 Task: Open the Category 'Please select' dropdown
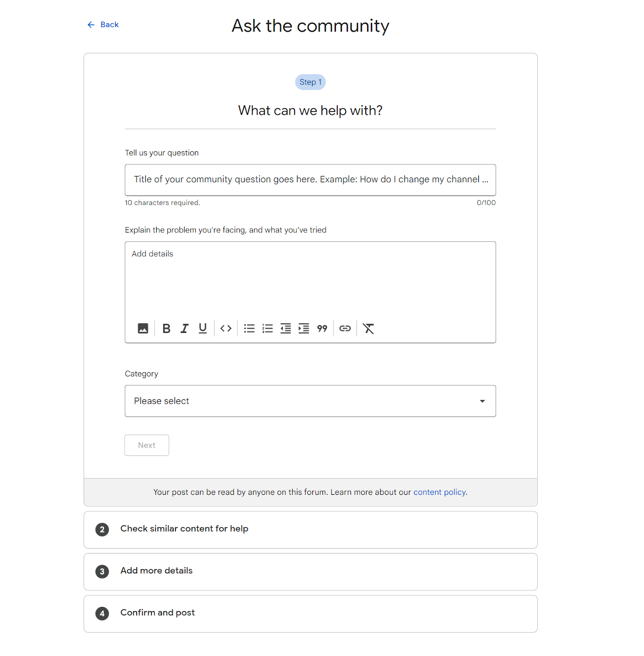(x=310, y=401)
